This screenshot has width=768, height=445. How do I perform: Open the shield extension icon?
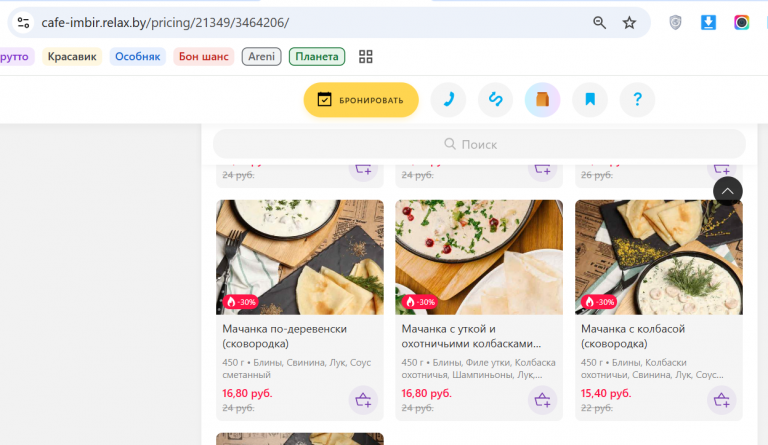tap(675, 23)
